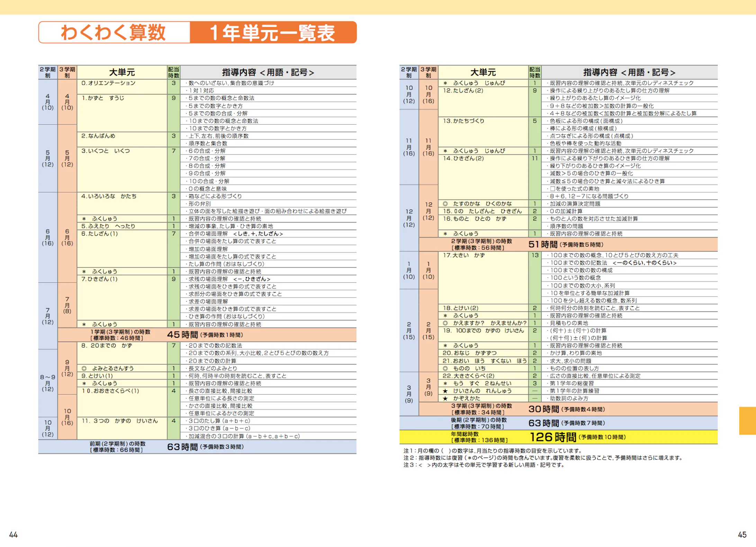
Task: Select the 45時間 first-term total cell
Action: click(x=182, y=335)
